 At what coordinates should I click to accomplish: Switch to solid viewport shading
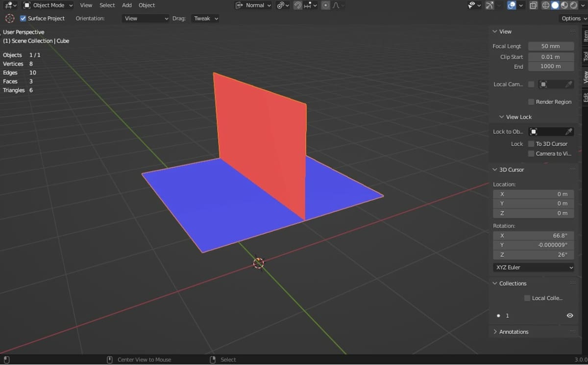pyautogui.click(x=555, y=5)
